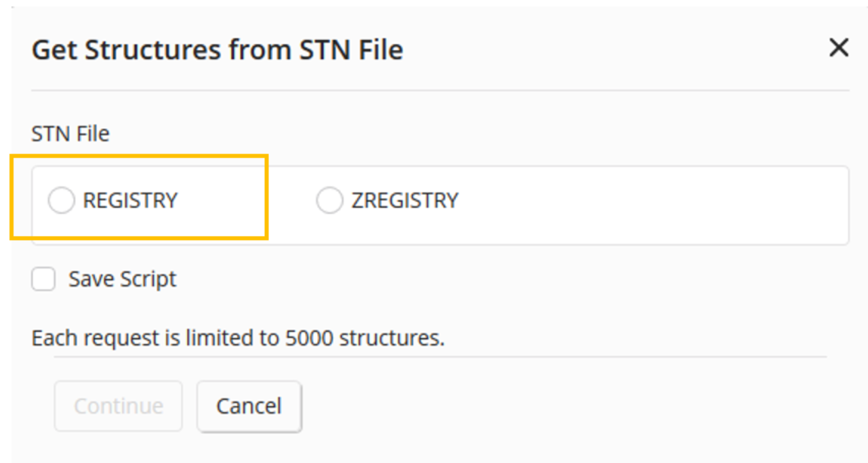
Task: Choose ZREGISTRY as the STN file source
Action: [x=329, y=201]
